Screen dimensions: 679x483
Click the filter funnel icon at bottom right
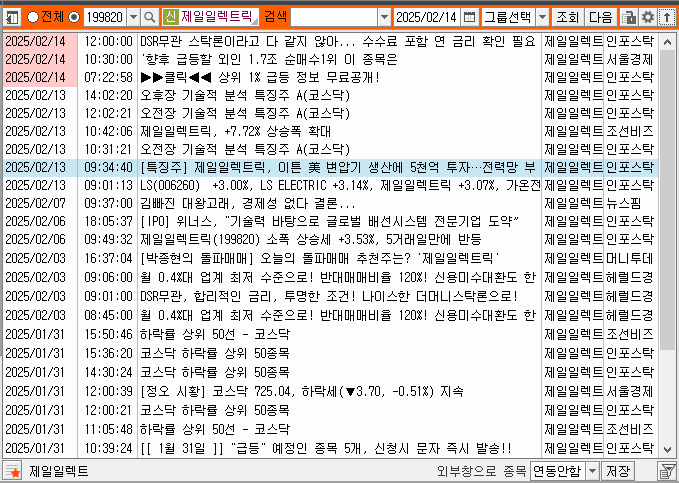[666, 471]
